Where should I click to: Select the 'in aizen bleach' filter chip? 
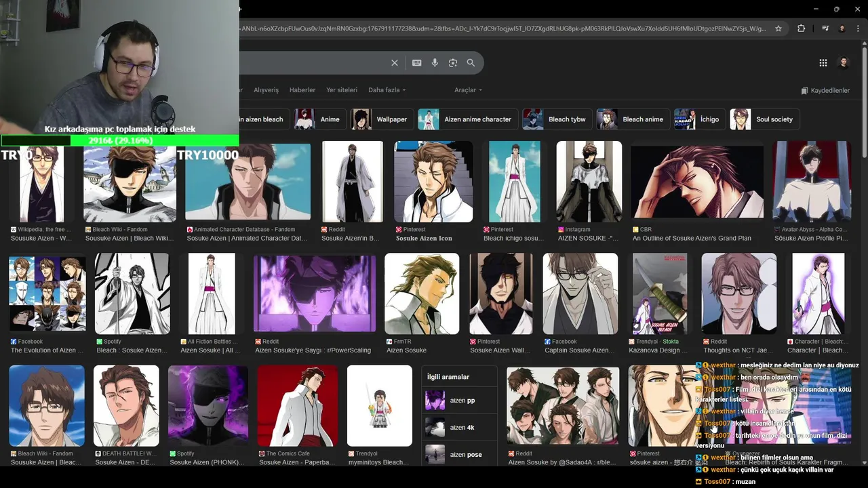264,119
